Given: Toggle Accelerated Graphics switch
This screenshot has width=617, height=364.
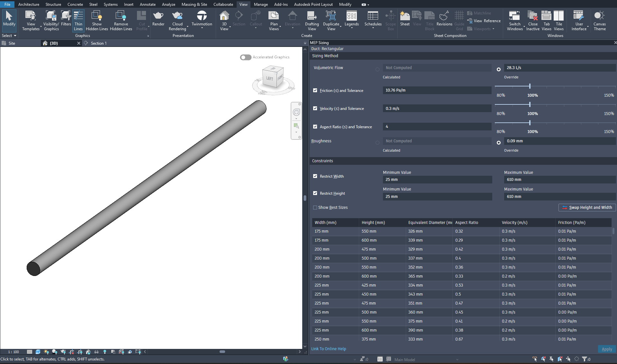Looking at the screenshot, I should pyautogui.click(x=246, y=57).
